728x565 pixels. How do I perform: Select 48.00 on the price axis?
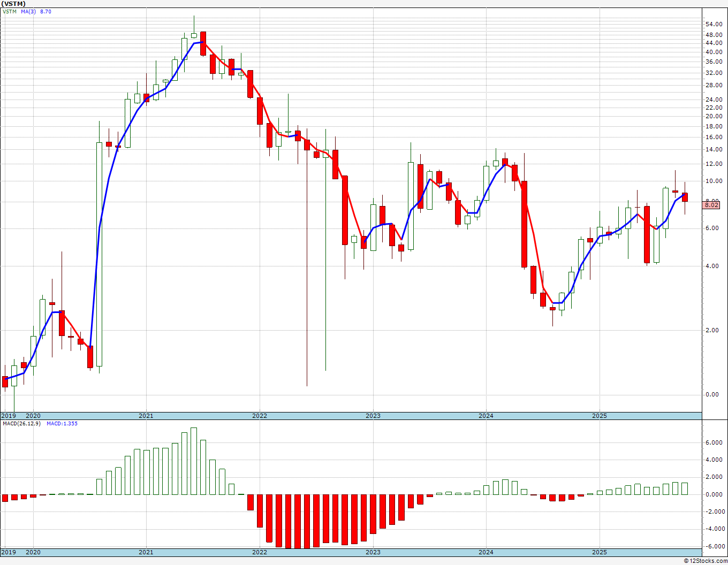pyautogui.click(x=713, y=35)
